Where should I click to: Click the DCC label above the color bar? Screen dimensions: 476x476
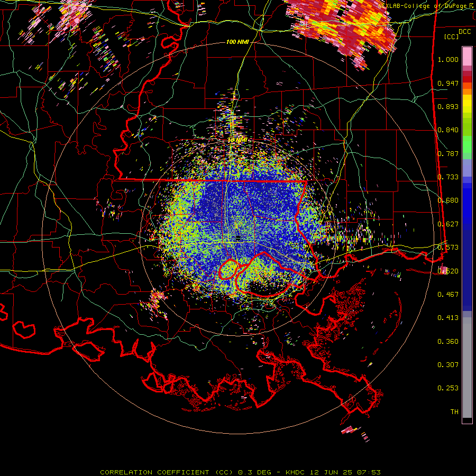pos(464,32)
